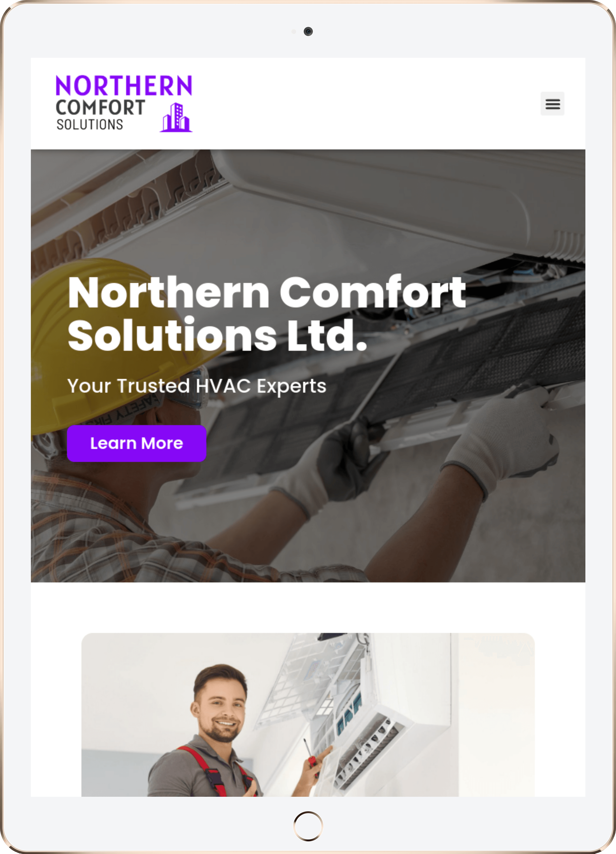Tap the iPad home button
The height and width of the screenshot is (854, 616).
click(x=308, y=826)
